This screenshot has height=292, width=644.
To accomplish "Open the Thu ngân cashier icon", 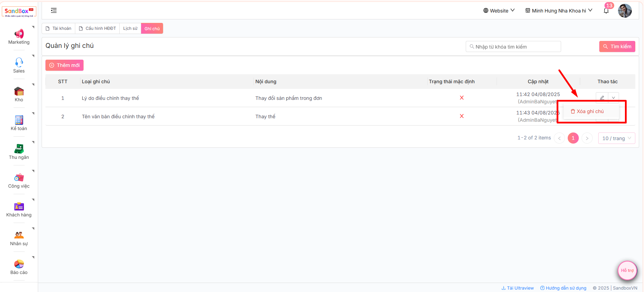I will point(19,149).
